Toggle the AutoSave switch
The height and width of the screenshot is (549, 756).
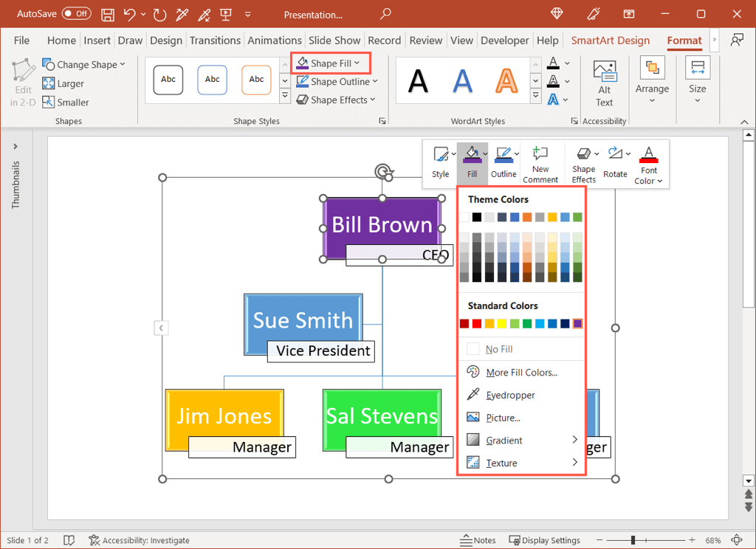coord(77,14)
